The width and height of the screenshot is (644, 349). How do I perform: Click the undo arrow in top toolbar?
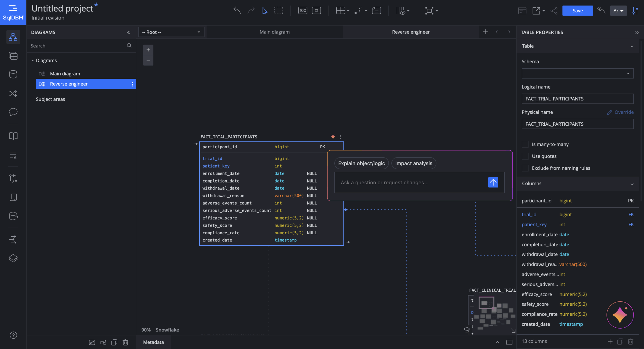237,11
